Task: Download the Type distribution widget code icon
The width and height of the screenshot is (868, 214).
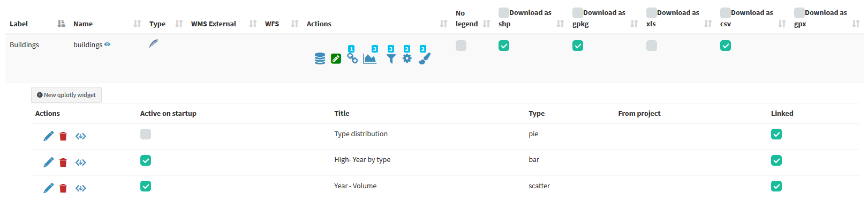Action: click(x=81, y=136)
